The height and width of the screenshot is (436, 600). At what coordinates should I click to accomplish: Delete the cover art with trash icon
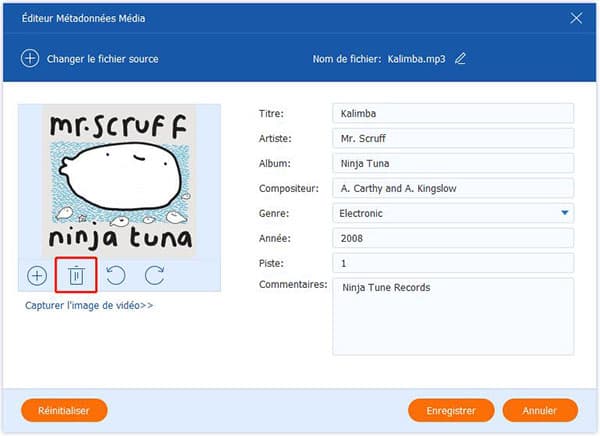[x=76, y=275]
